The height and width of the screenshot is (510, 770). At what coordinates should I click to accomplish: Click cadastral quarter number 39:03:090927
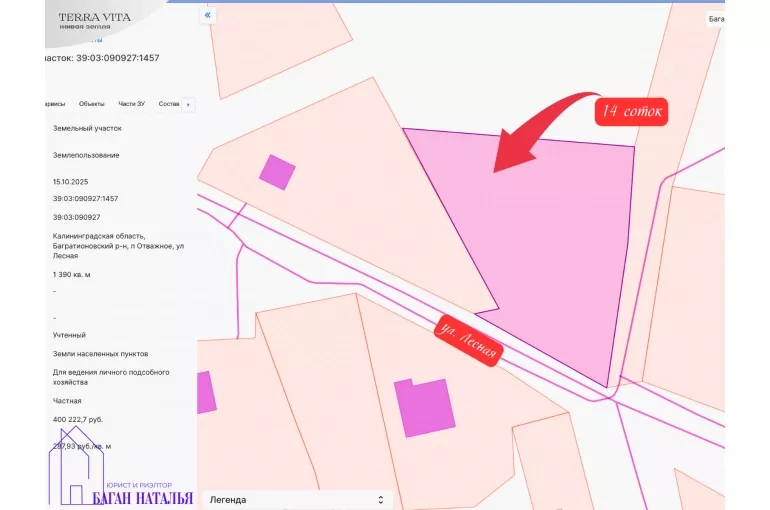(x=76, y=217)
